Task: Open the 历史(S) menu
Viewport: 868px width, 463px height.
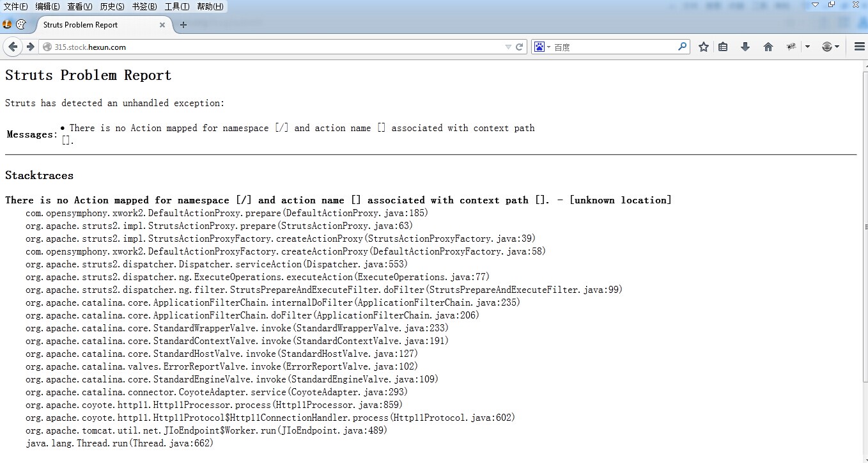Action: click(x=112, y=6)
